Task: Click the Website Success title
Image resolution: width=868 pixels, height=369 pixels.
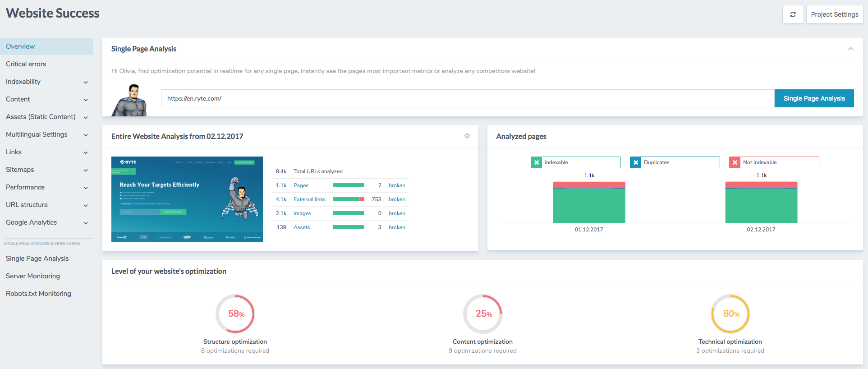Action: (x=53, y=13)
